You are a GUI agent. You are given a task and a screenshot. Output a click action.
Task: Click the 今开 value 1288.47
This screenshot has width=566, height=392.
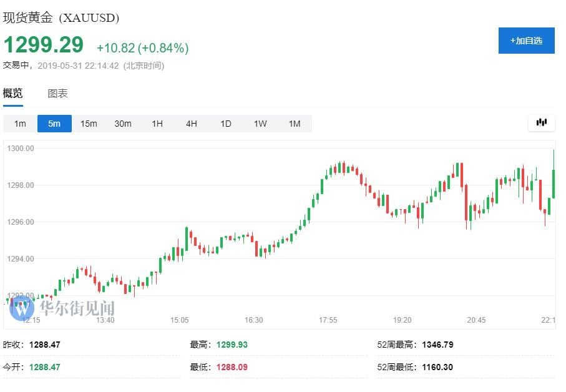pos(45,367)
